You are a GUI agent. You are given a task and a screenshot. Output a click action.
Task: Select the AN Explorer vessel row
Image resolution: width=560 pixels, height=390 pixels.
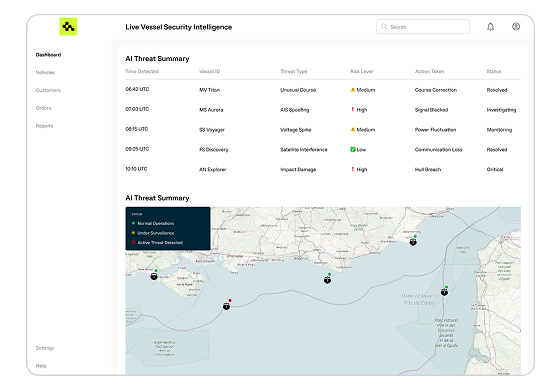coord(323,169)
